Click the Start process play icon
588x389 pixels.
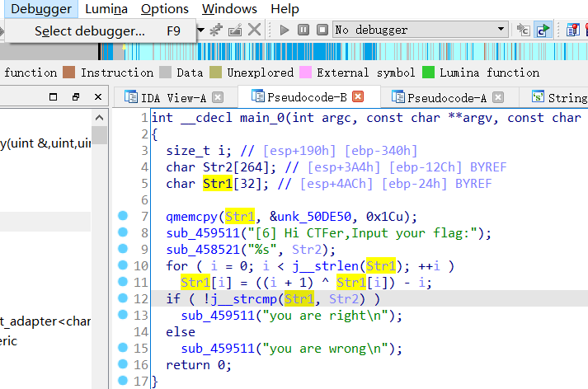[x=285, y=30]
